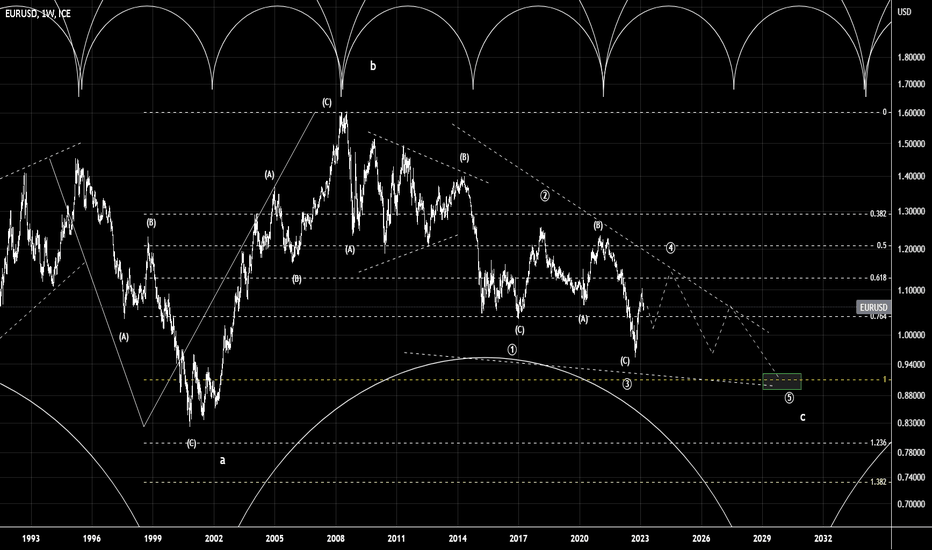
Task: Select the 1.236 Fibonacci level label
Action: (x=878, y=442)
